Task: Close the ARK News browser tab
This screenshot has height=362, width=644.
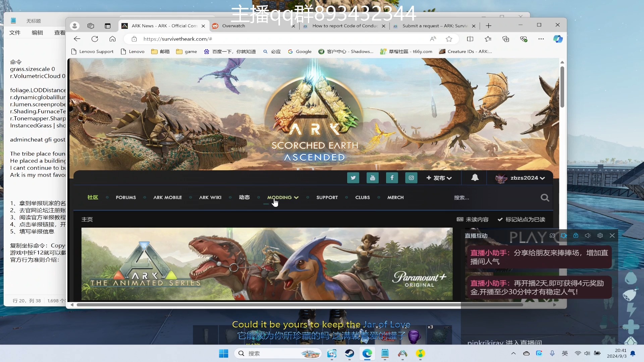Action: (x=203, y=26)
